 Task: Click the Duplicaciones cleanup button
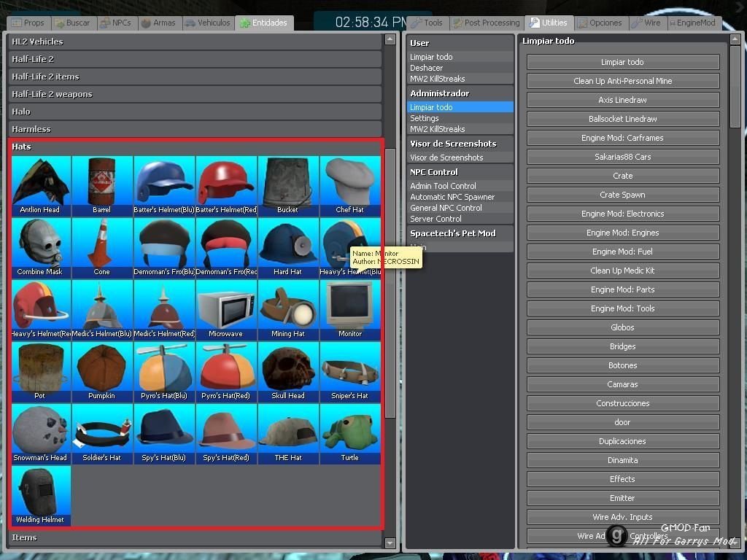[623, 441]
